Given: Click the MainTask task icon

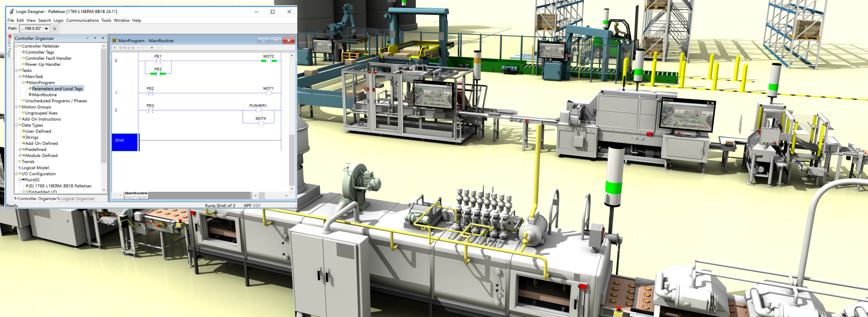Looking at the screenshot, I should [23, 76].
